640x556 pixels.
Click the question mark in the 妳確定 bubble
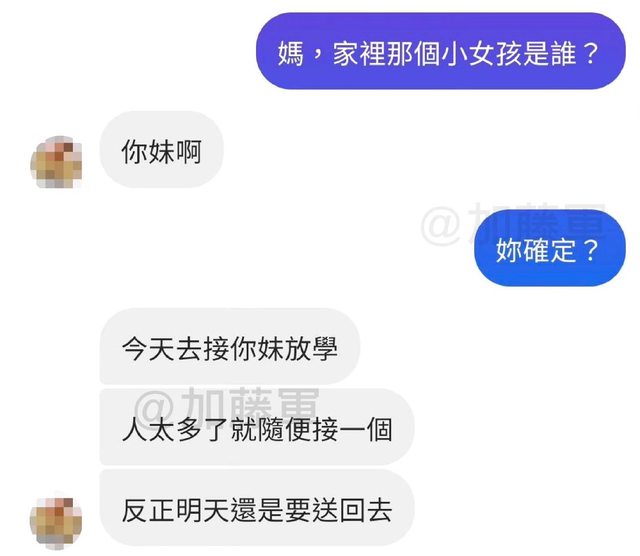point(590,250)
